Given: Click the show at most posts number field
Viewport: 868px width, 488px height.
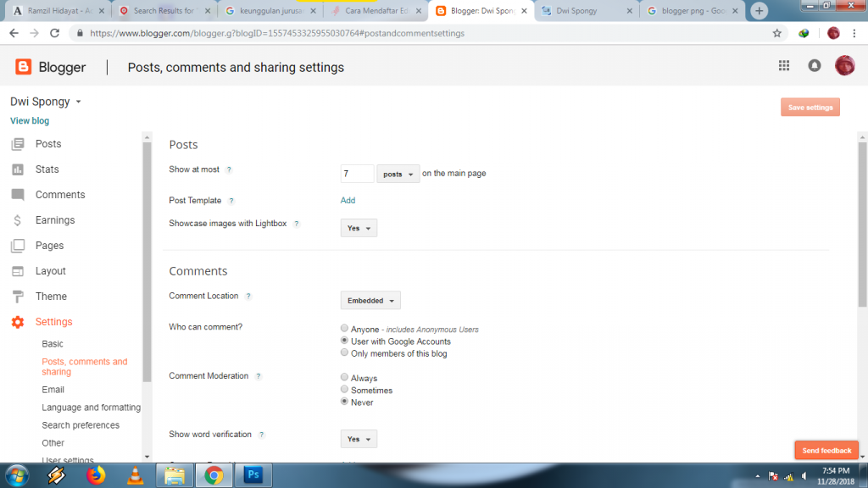Looking at the screenshot, I should click(x=357, y=174).
